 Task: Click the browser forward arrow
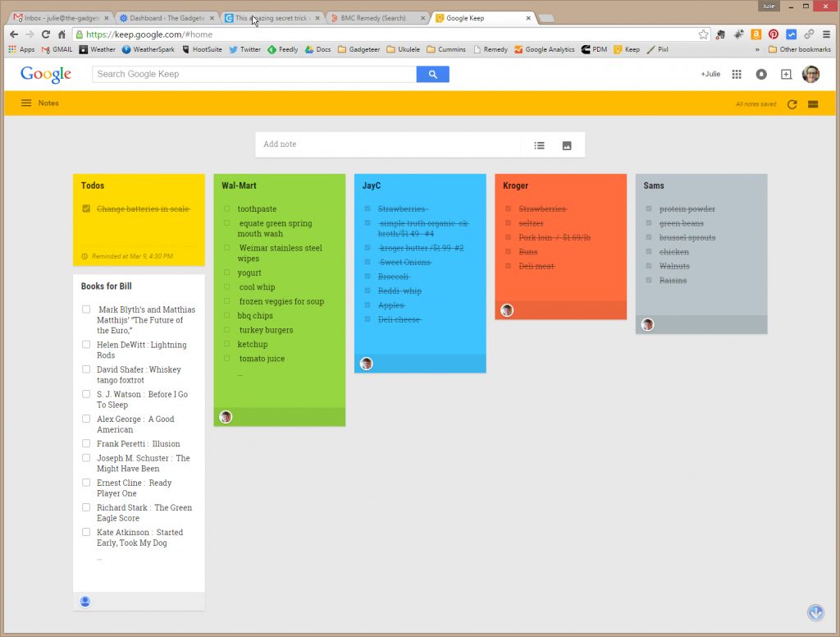[30, 34]
